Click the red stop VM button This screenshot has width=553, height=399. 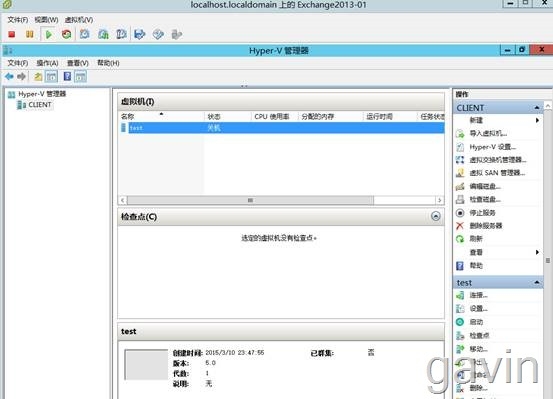12,34
